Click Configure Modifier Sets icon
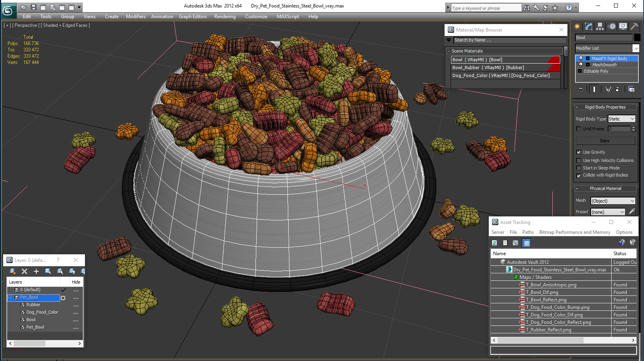The height and width of the screenshot is (361, 644). [x=632, y=89]
